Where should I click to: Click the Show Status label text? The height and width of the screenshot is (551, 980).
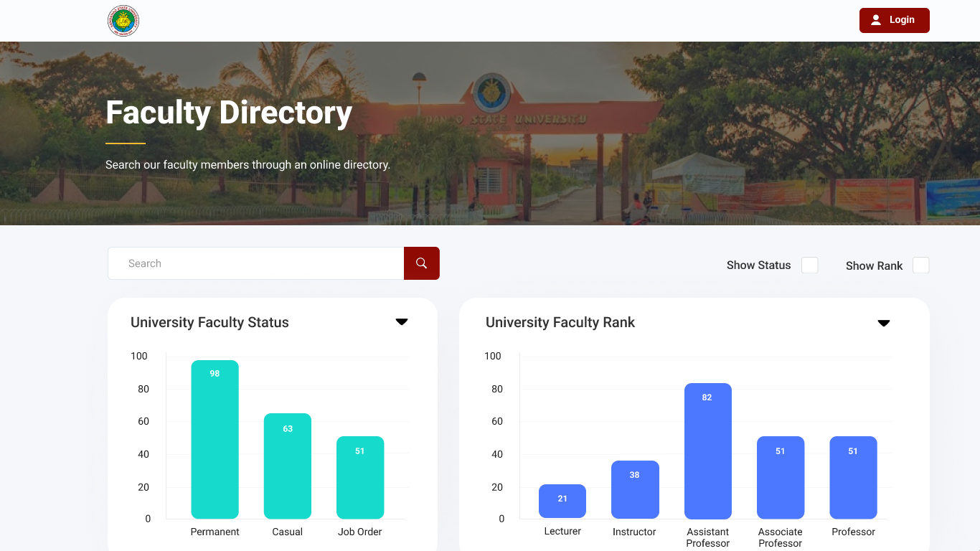click(x=758, y=265)
